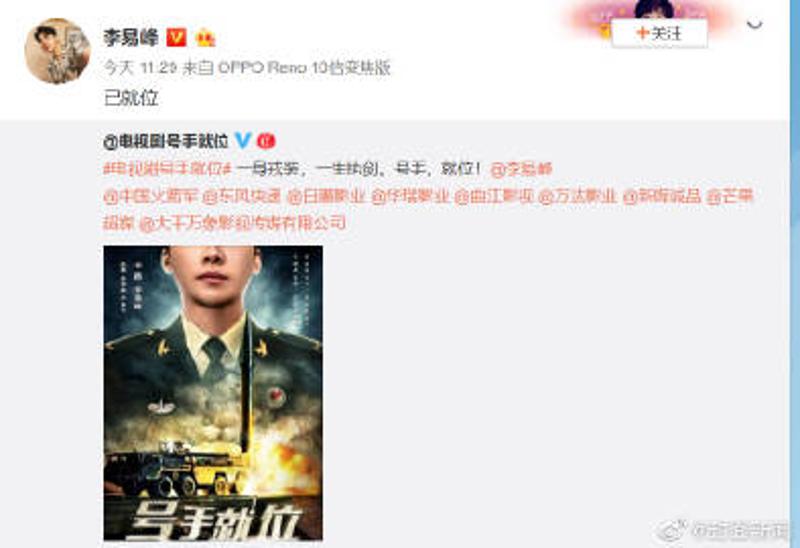
Task: Open the @电视剧号手就位 account link
Action: (x=166, y=141)
